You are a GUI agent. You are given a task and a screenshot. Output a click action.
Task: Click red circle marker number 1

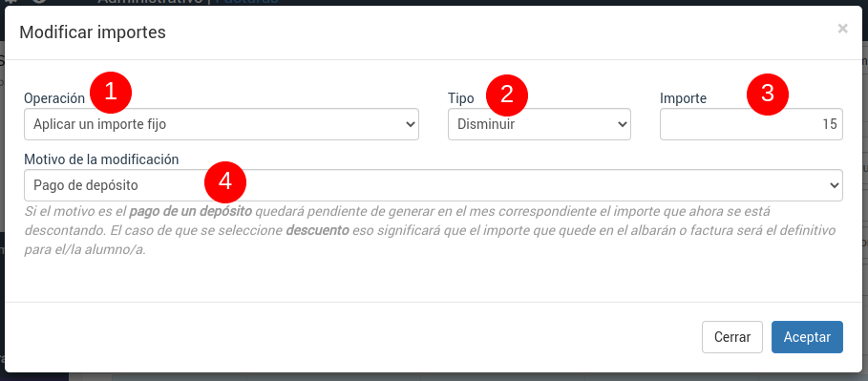click(x=111, y=93)
